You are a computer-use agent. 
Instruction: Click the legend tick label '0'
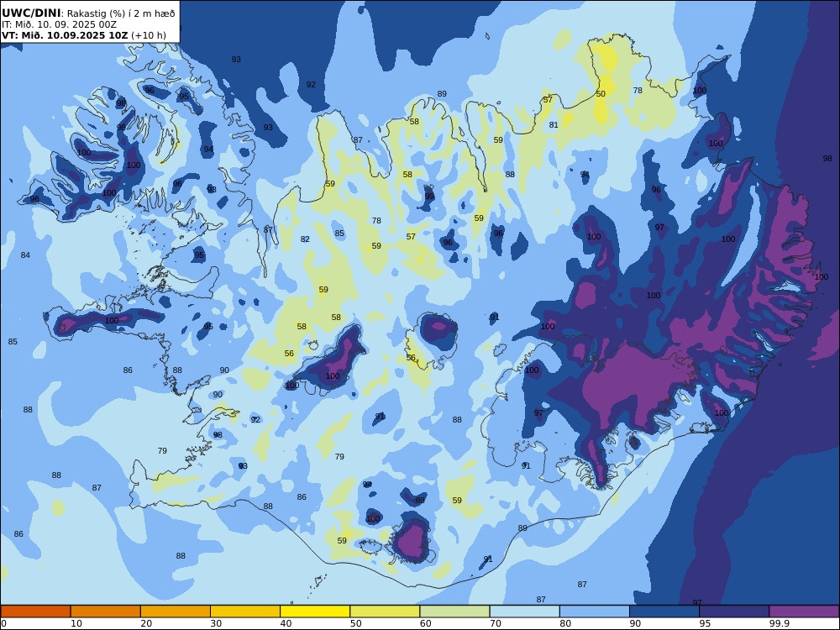3,623
